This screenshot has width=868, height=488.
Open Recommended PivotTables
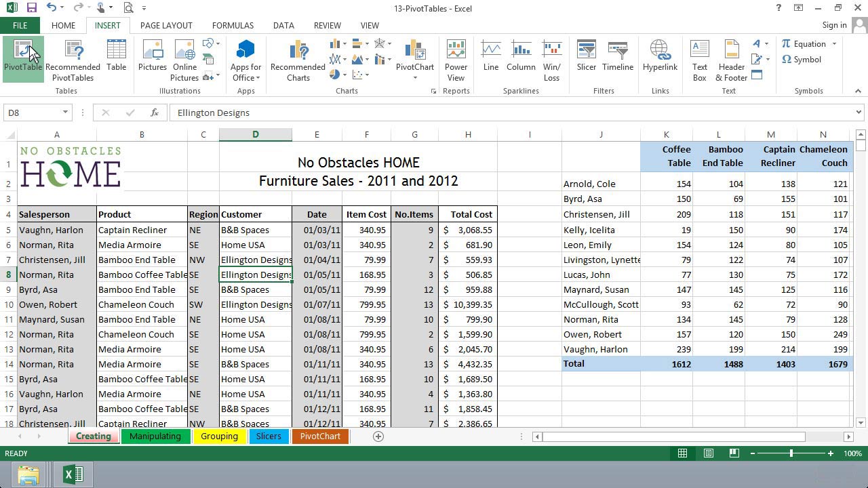coord(73,59)
